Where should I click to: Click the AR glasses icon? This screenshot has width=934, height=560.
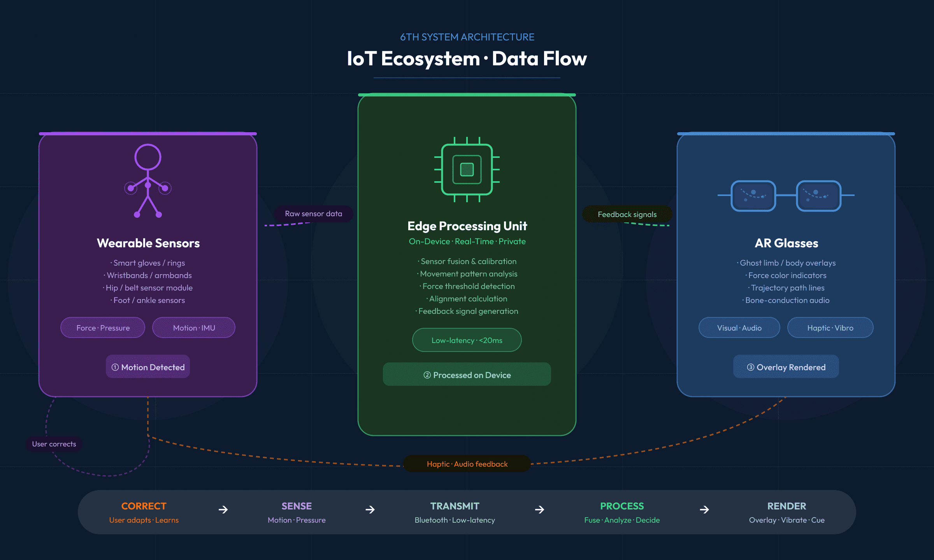point(786,196)
